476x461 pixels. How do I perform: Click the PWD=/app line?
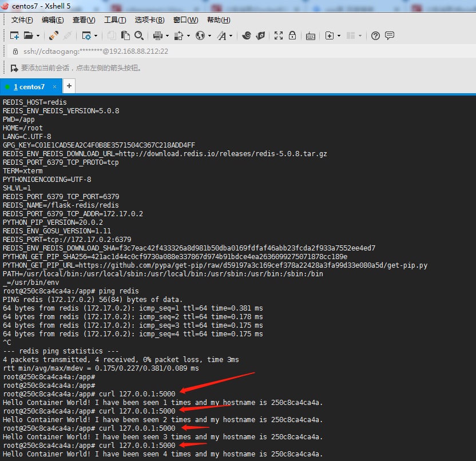pos(19,120)
